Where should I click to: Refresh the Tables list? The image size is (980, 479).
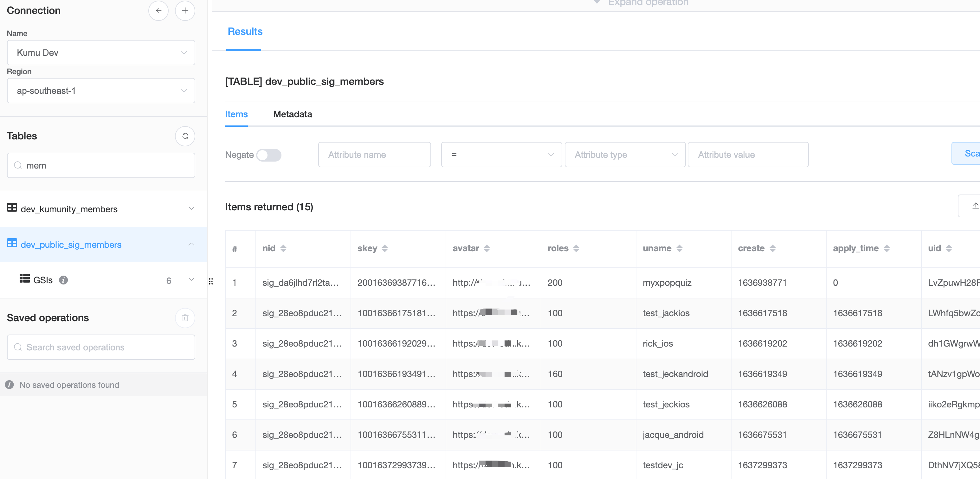(185, 136)
